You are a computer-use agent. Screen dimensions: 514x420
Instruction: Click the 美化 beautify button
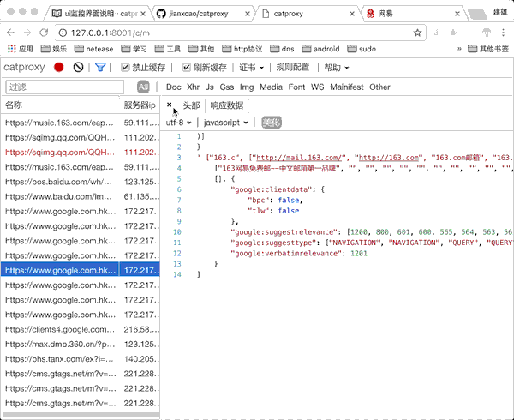coord(271,123)
